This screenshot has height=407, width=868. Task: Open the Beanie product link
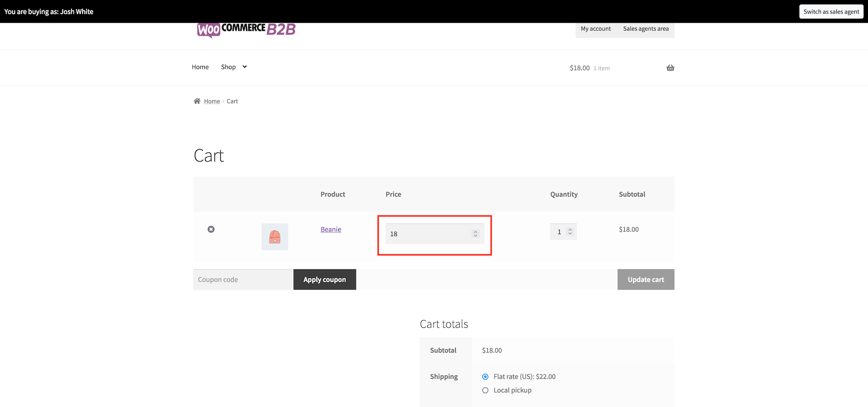point(331,229)
